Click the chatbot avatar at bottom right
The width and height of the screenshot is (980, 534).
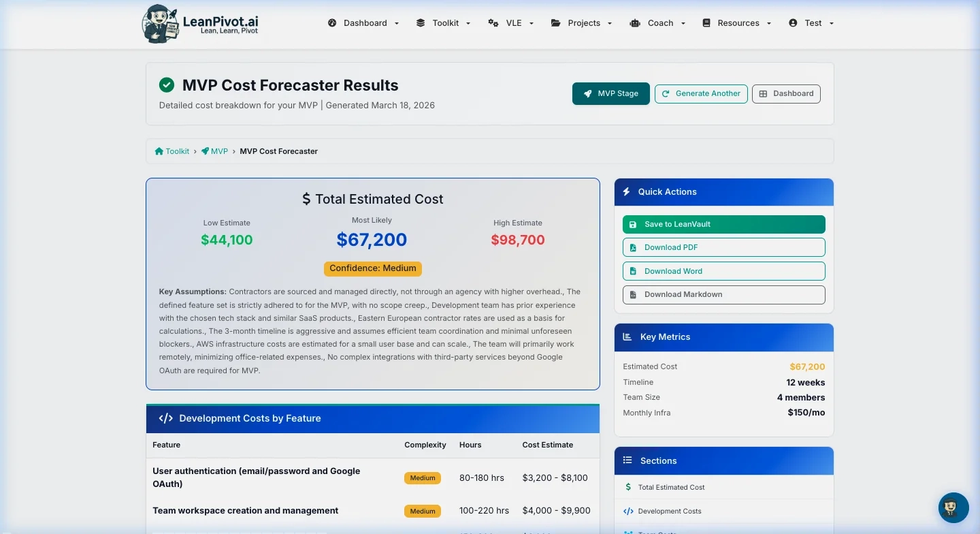(953, 507)
